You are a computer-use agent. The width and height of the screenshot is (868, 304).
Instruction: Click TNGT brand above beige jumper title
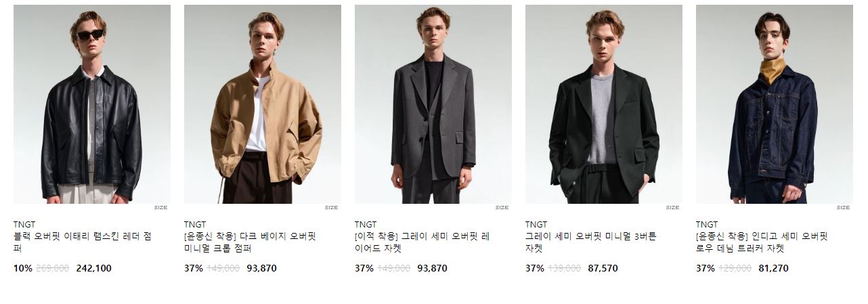195,225
